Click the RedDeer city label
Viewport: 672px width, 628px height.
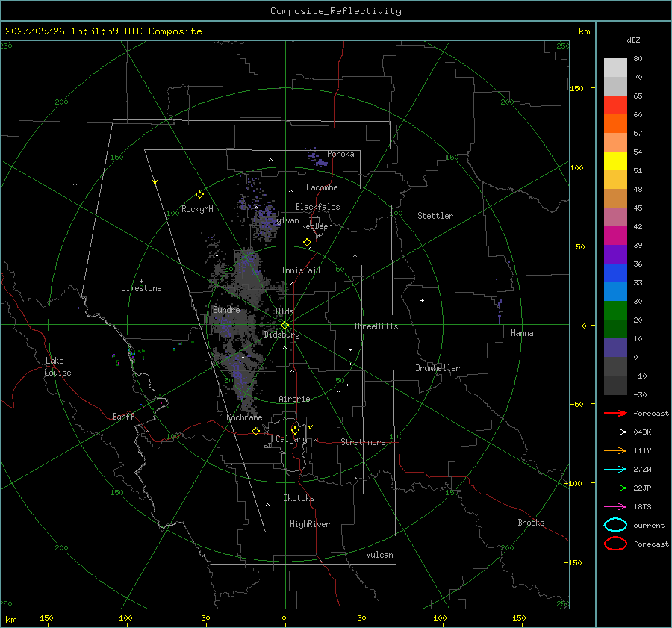317,226
